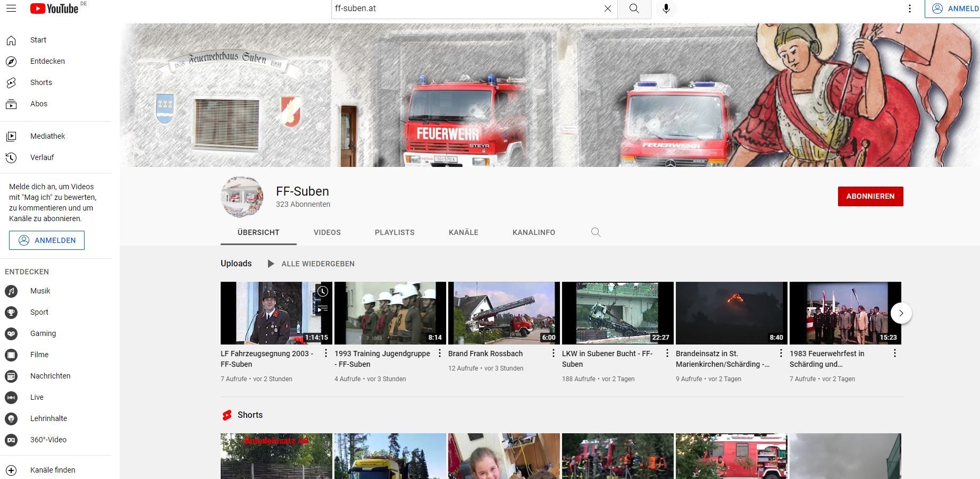The width and height of the screenshot is (980, 479).
Task: Play all uploads via ALLE WIEDERGEBEN
Action: tap(311, 264)
